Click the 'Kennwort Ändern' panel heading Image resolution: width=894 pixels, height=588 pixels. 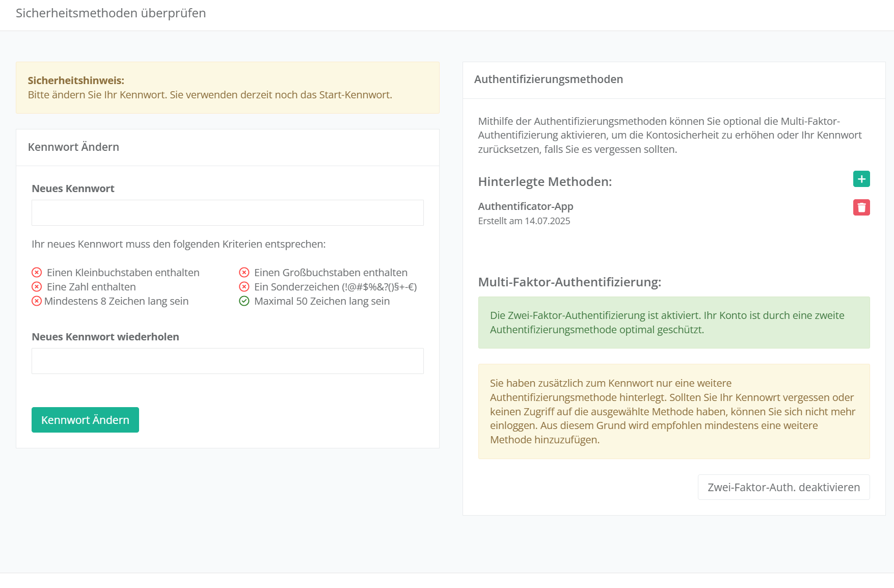coord(73,147)
